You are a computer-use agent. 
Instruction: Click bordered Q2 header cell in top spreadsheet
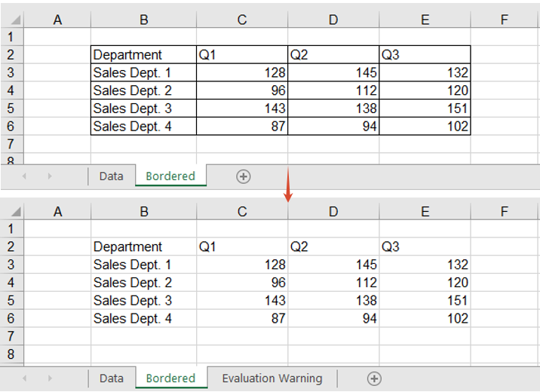tap(333, 54)
